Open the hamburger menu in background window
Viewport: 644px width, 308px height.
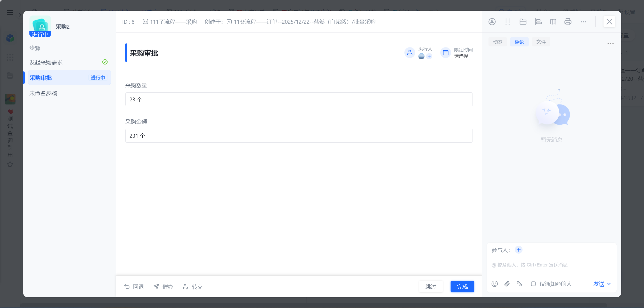click(10, 12)
